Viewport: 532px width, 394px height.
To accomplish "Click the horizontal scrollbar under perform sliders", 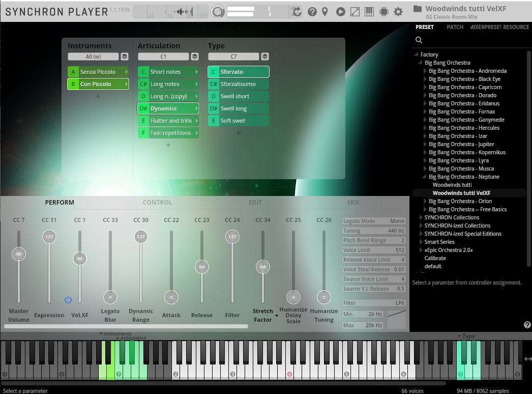I will pyautogui.click(x=126, y=326).
